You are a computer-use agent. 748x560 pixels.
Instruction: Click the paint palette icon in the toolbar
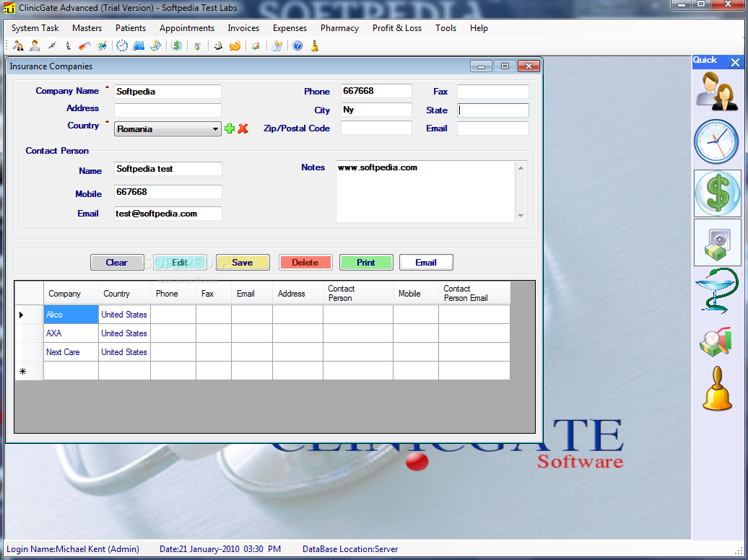tap(102, 45)
